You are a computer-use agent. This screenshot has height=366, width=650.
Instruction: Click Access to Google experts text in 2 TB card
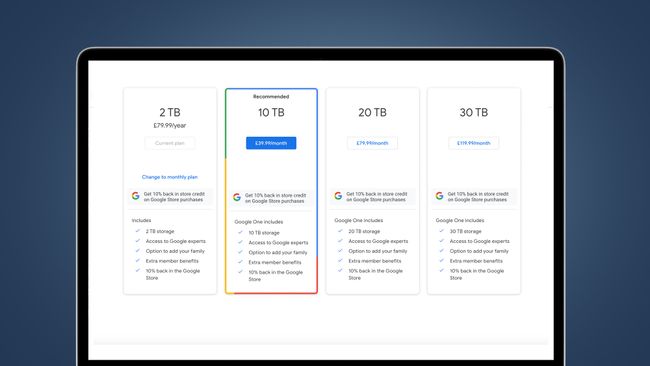(x=175, y=241)
